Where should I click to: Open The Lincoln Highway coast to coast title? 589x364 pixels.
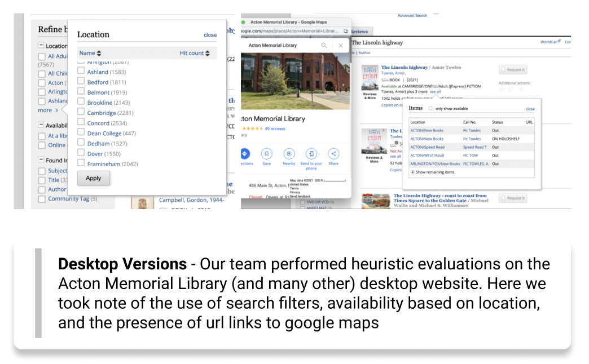click(441, 198)
